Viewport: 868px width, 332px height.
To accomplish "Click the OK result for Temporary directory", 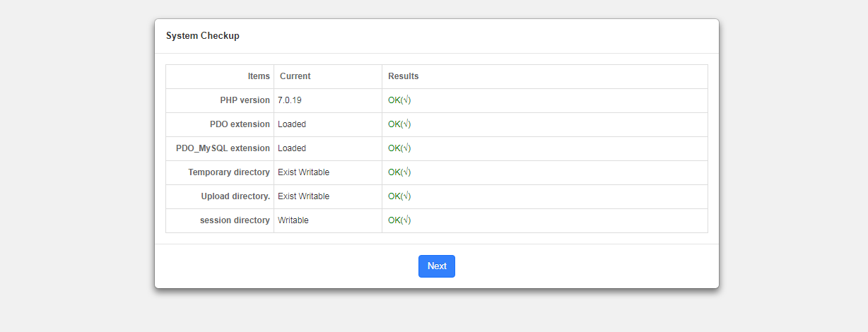I will 399,172.
